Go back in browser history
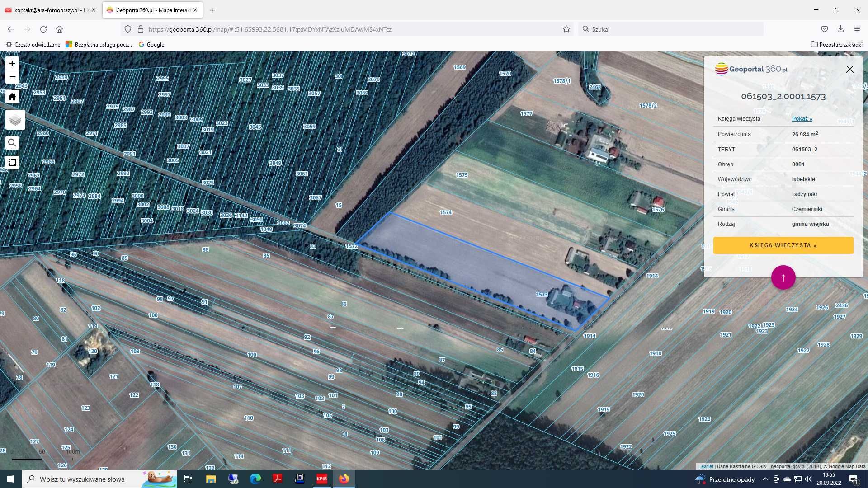This screenshot has height=488, width=868. click(x=11, y=29)
